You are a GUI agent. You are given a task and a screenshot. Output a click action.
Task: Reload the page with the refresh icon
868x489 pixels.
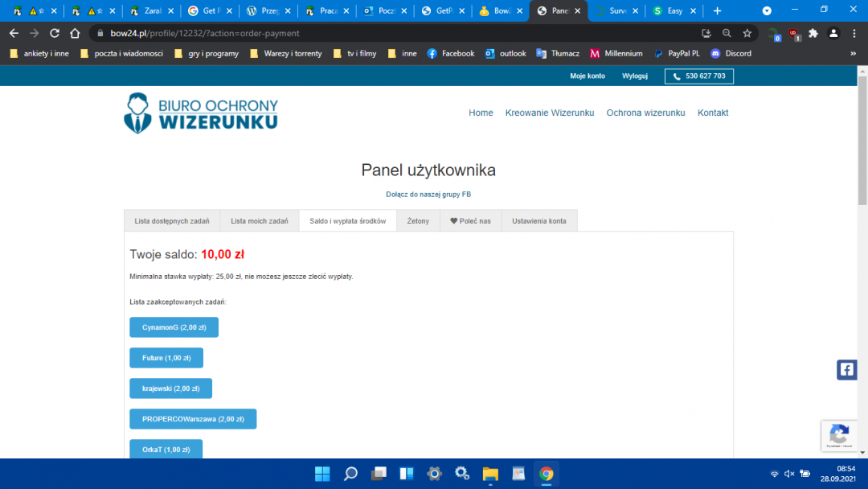55,33
